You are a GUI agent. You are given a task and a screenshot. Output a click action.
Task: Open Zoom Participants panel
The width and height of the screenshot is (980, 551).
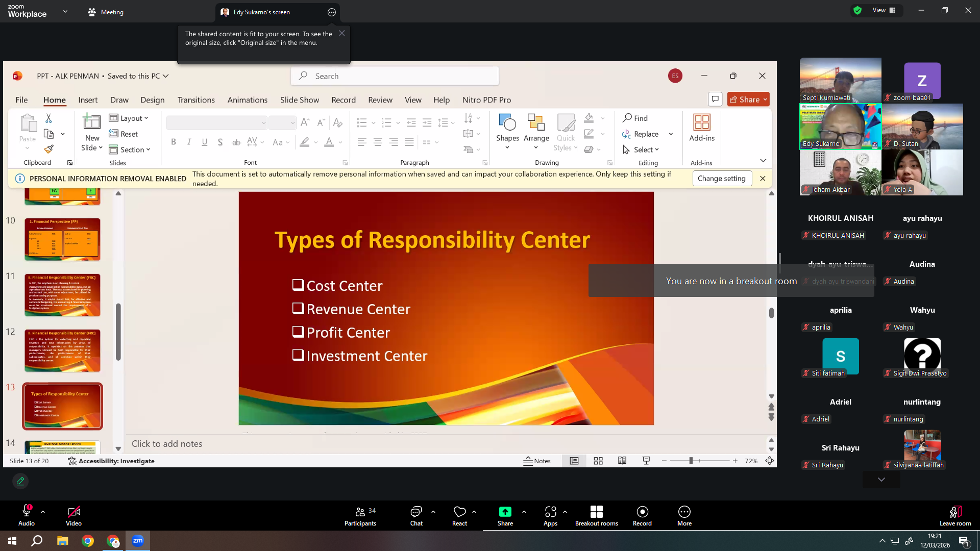click(360, 516)
